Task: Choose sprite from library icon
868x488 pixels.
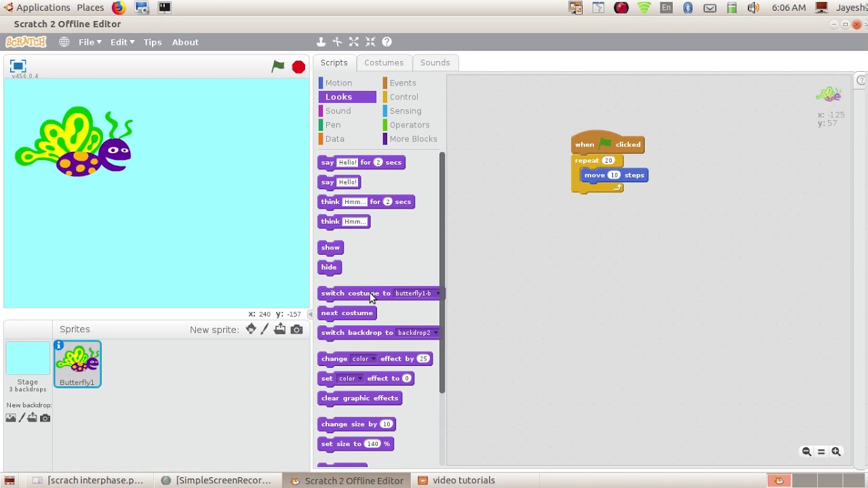Action: coord(251,329)
